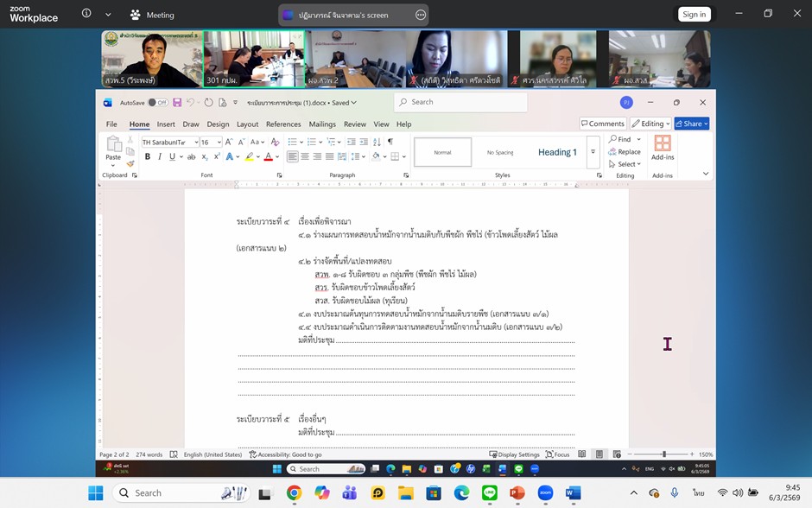Click the bullets list icon
Image resolution: width=812 pixels, height=508 pixels.
pyautogui.click(x=292, y=142)
